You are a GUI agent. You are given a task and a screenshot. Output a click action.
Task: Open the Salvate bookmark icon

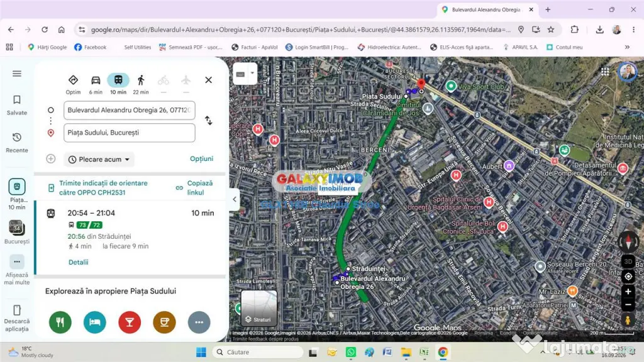(17, 100)
